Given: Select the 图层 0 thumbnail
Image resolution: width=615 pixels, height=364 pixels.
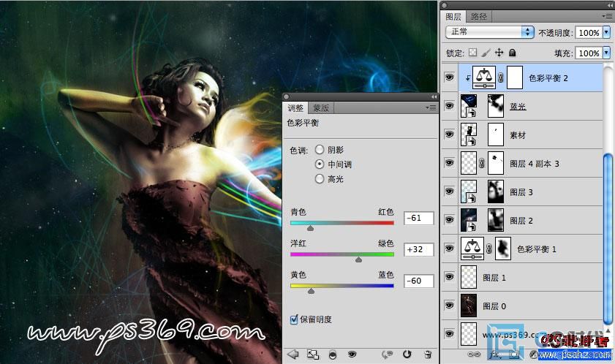Looking at the screenshot, I should [x=469, y=306].
